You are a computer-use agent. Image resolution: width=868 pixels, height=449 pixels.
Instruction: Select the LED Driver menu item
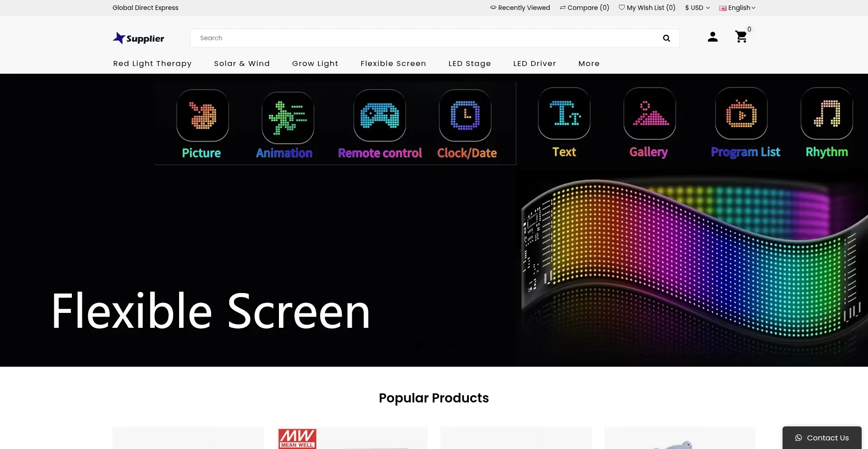pos(534,64)
